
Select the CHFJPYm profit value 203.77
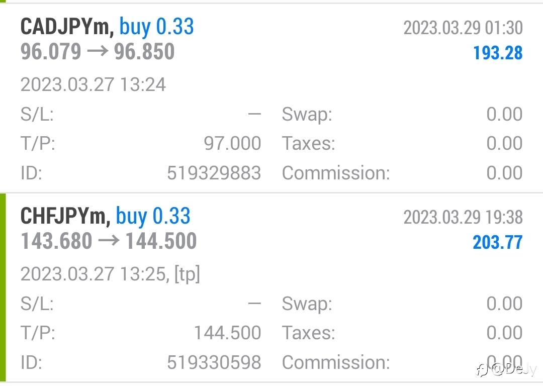click(498, 242)
